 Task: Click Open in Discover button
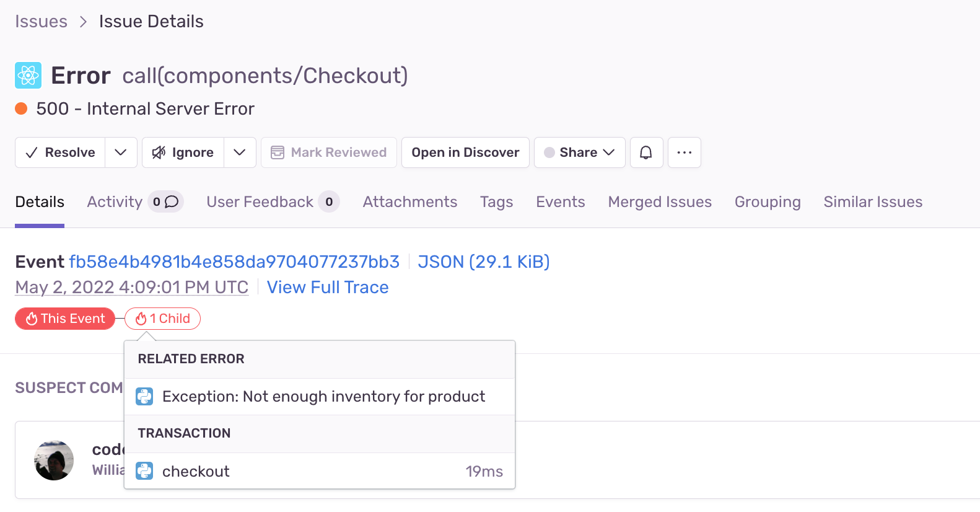tap(465, 152)
